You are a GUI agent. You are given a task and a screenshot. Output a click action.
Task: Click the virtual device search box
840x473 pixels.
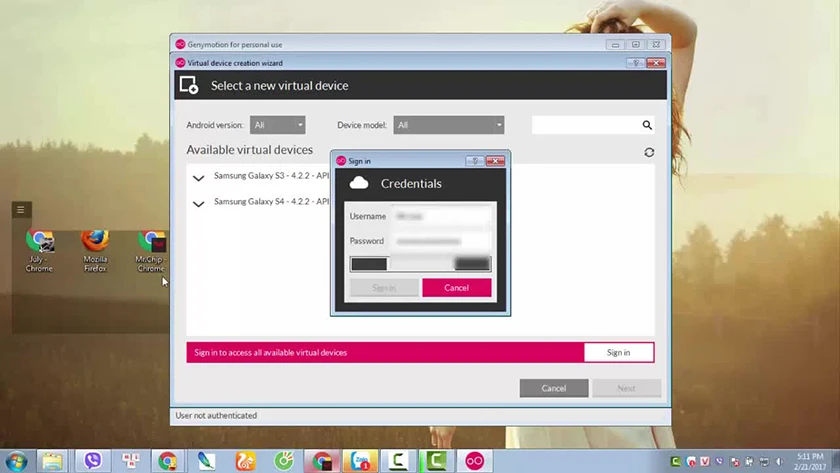pos(587,125)
